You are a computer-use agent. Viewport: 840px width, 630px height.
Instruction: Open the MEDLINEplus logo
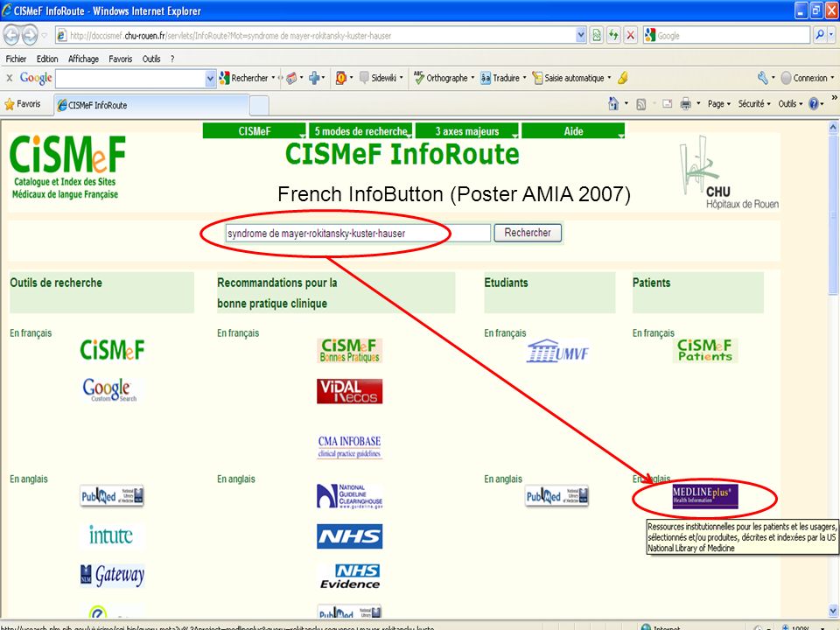705,497
